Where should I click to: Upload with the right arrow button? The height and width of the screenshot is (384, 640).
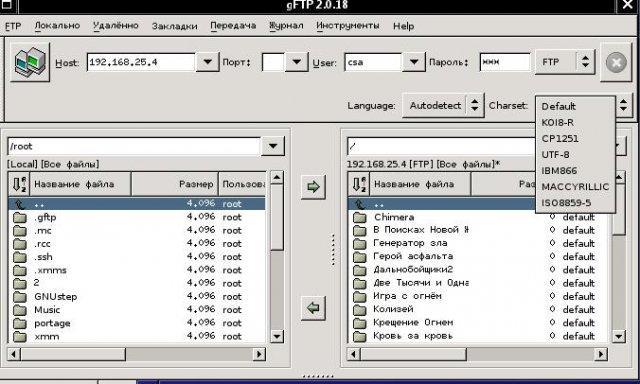tap(313, 187)
